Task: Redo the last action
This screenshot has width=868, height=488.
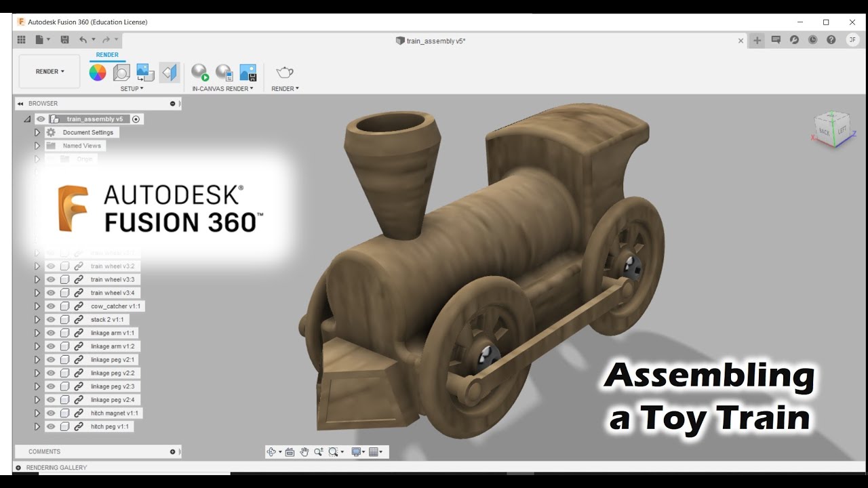Action: pyautogui.click(x=106, y=41)
